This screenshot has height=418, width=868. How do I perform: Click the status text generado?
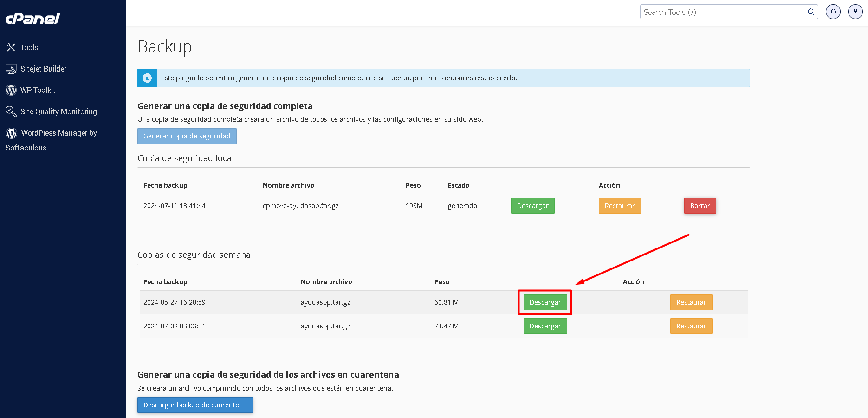462,206
